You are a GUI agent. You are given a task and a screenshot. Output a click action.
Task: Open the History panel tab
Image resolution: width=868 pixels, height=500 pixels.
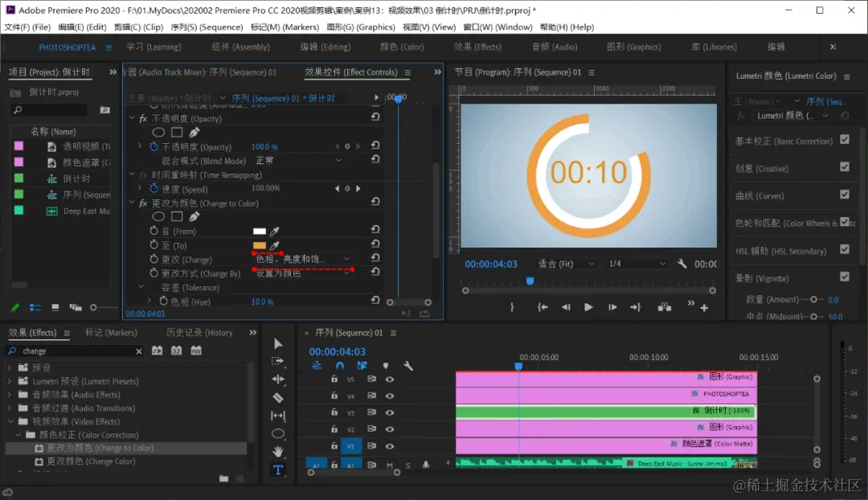pyautogui.click(x=199, y=332)
